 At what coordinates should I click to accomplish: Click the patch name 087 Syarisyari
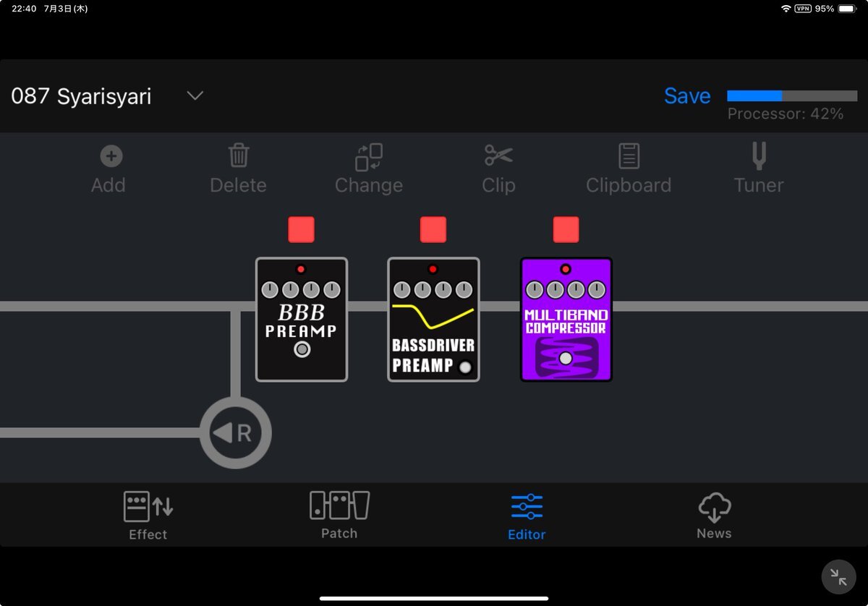click(81, 96)
